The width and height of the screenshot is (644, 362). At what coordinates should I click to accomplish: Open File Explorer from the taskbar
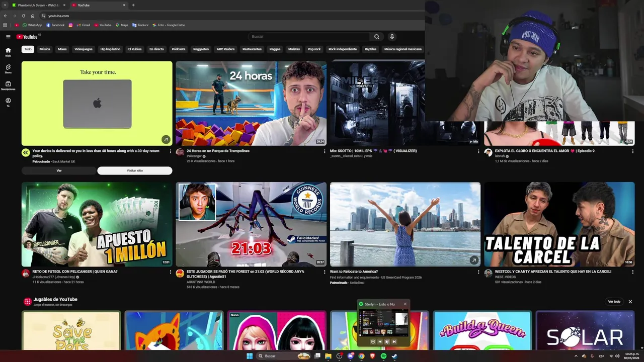tap(328, 356)
